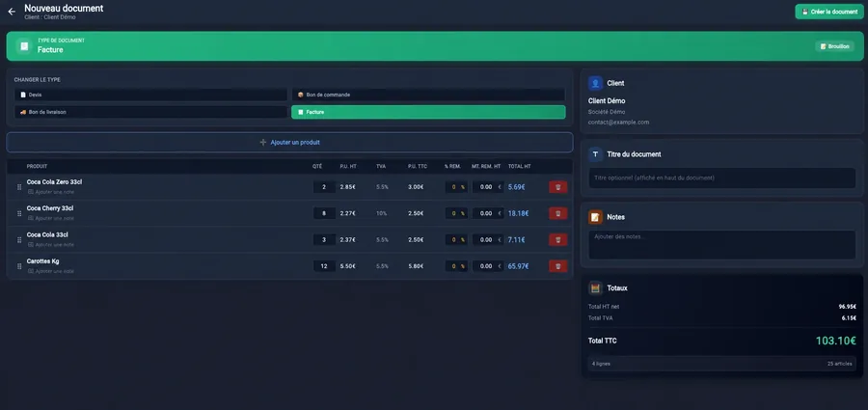Click discount amount field for Coca Cola 33cl
Image resolution: width=868 pixels, height=410 pixels.
coord(488,240)
